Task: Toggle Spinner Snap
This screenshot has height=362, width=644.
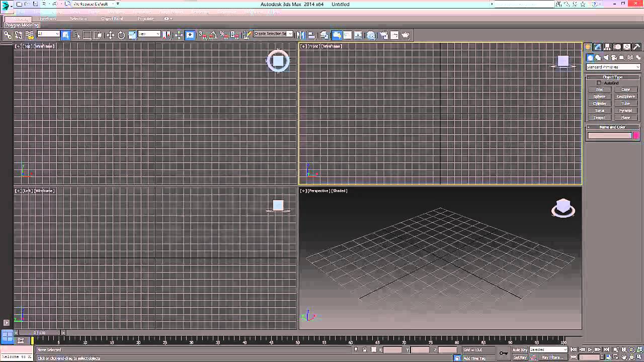Action: 235,35
